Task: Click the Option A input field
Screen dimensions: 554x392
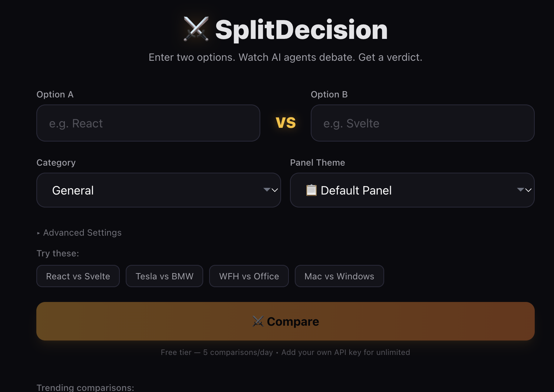Action: [x=148, y=123]
